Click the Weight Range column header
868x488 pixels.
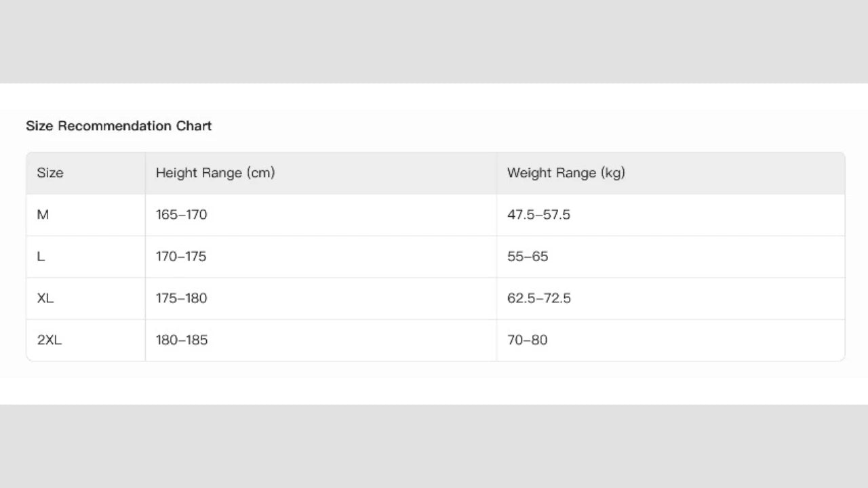click(x=566, y=173)
